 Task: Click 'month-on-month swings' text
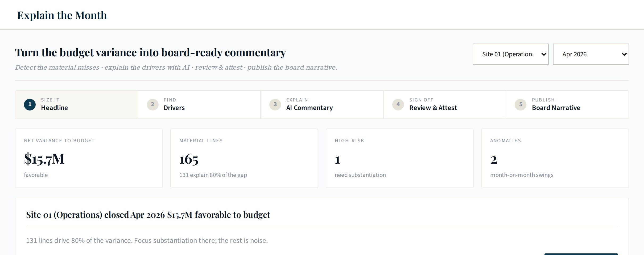coord(522,175)
